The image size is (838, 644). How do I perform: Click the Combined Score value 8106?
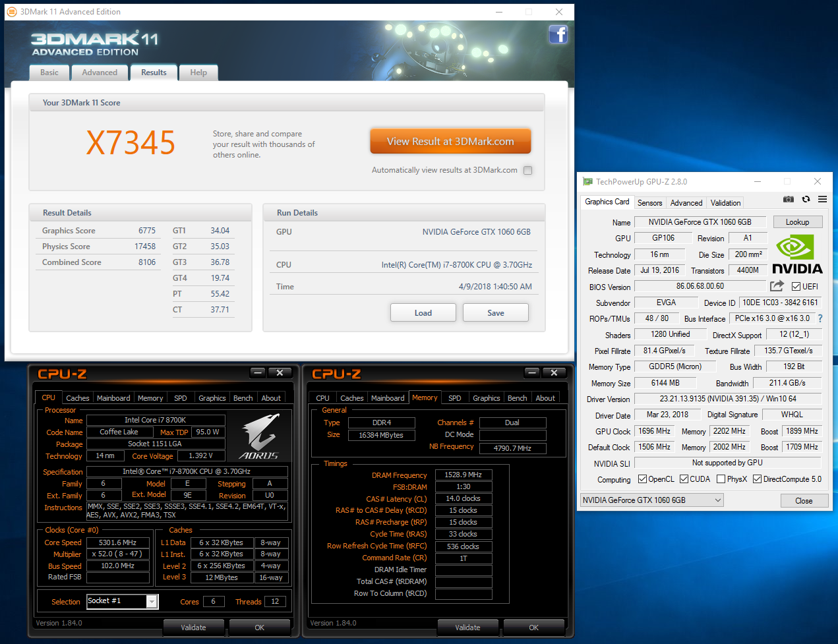147,262
